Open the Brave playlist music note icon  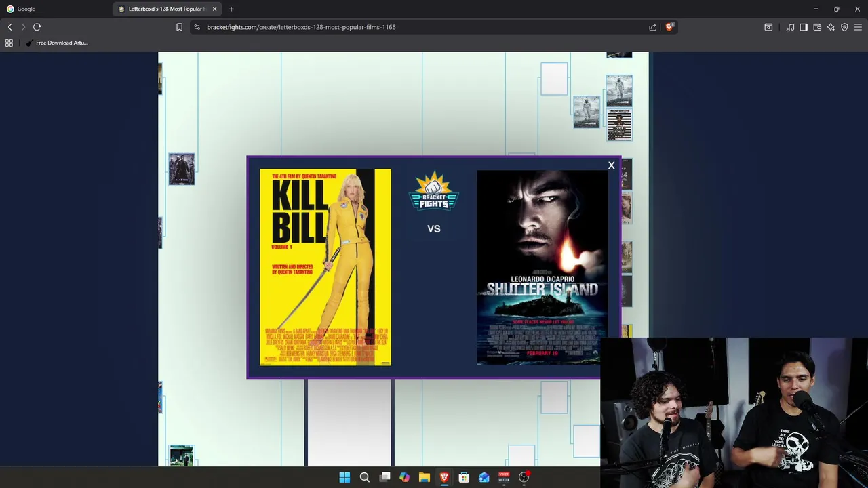790,27
